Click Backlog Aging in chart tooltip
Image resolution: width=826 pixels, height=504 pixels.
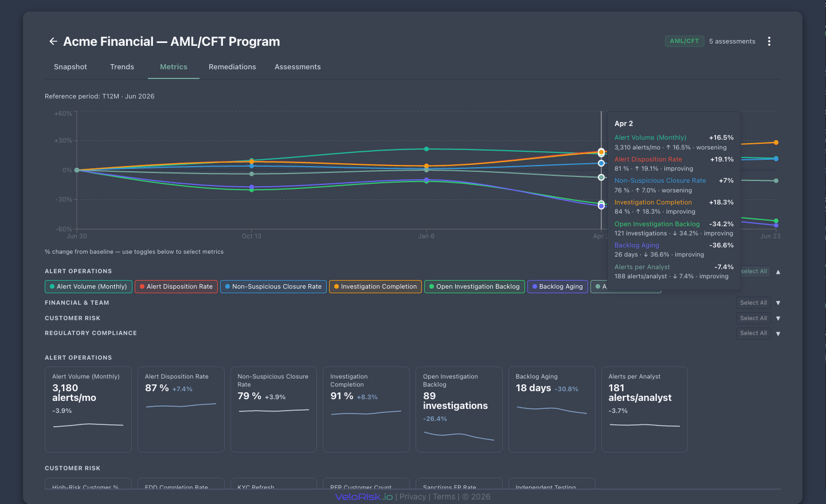point(637,245)
